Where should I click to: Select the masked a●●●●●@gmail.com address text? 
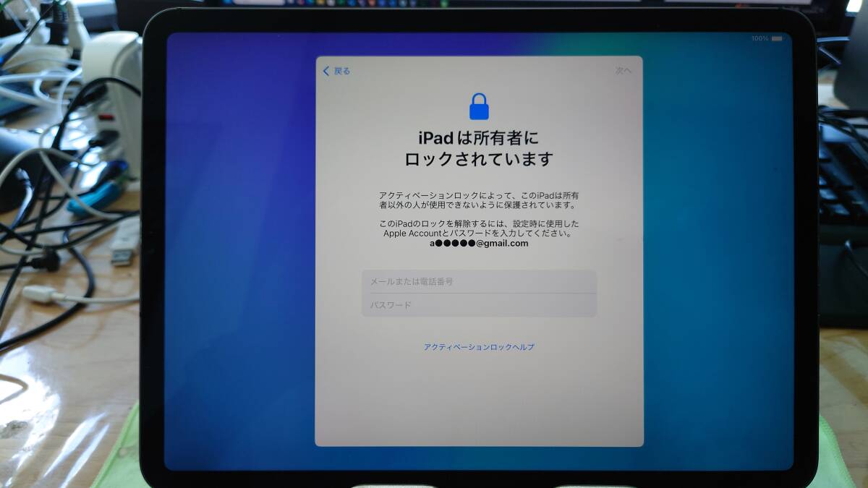(x=479, y=244)
